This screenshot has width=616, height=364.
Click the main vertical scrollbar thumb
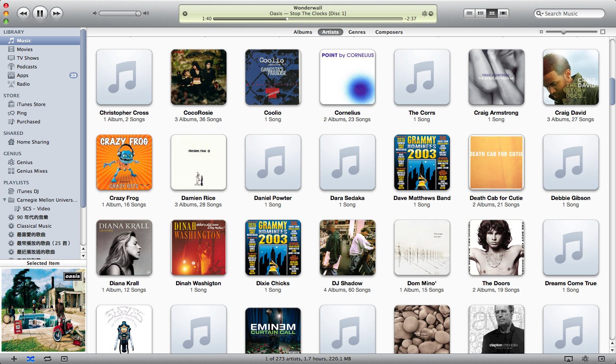pyautogui.click(x=612, y=91)
